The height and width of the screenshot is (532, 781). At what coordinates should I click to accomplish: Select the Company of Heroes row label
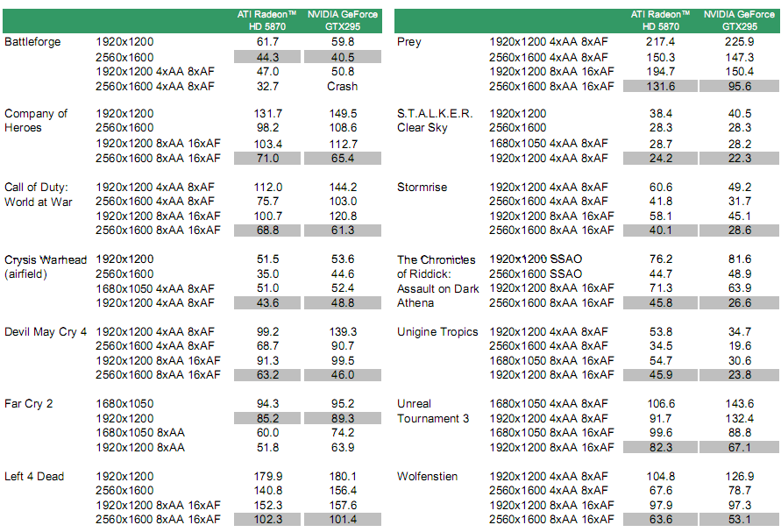click(36, 121)
